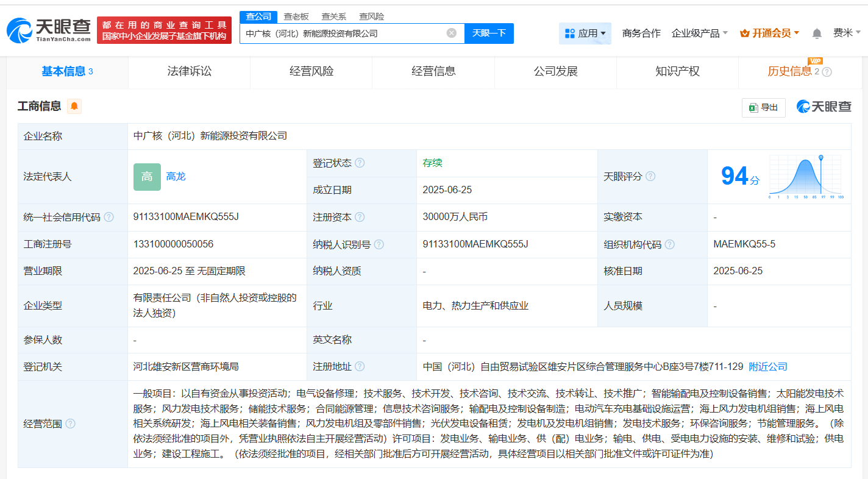Image resolution: width=868 pixels, height=479 pixels.
Task: Select the 查老板 search mode tab
Action: click(296, 16)
